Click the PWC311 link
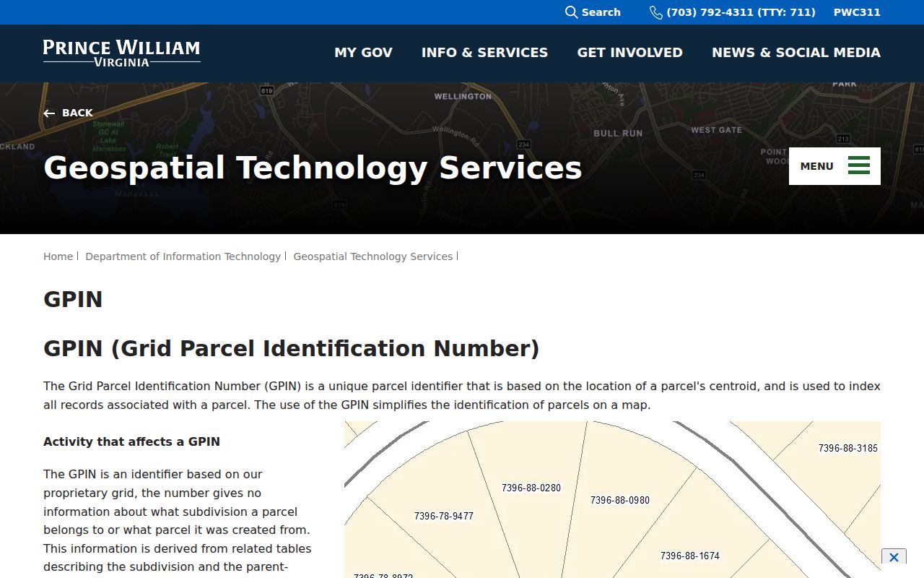The width and height of the screenshot is (924, 578). coord(857,12)
